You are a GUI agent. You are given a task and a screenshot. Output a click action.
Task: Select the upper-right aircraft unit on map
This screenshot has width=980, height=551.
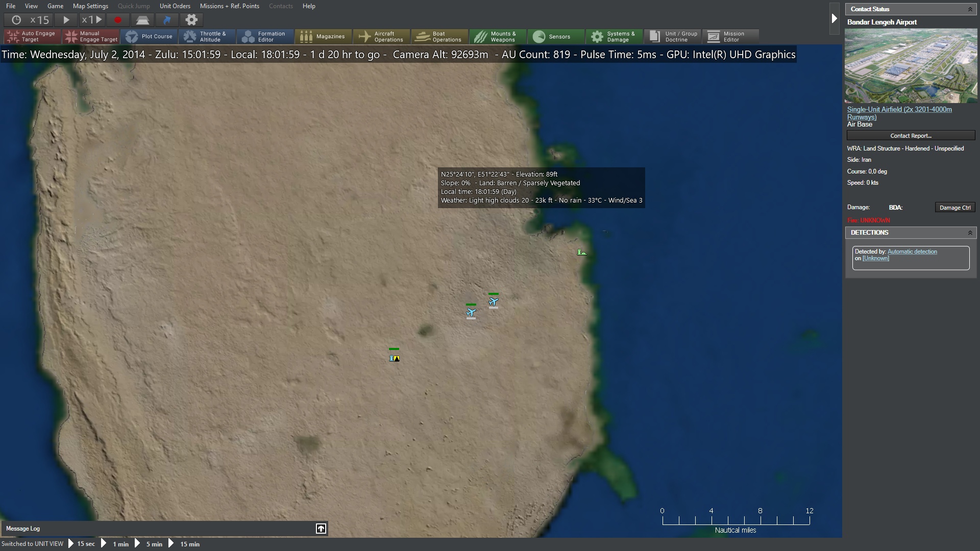point(493,302)
